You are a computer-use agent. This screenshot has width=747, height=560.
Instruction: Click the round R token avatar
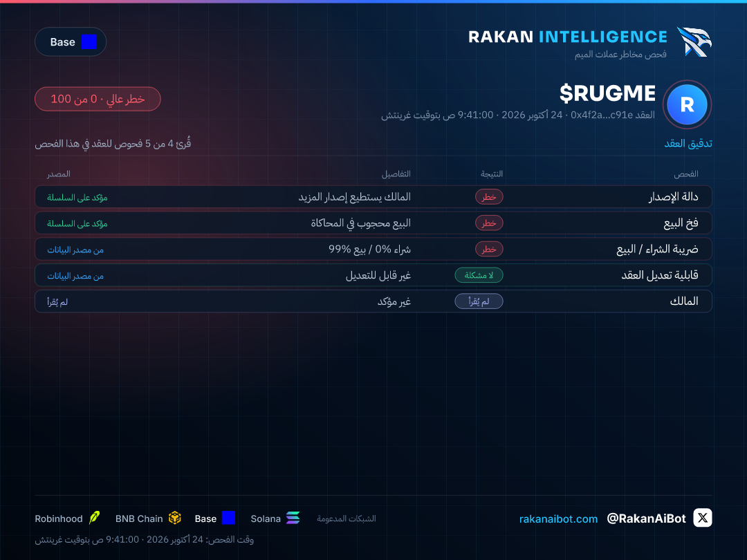687,104
